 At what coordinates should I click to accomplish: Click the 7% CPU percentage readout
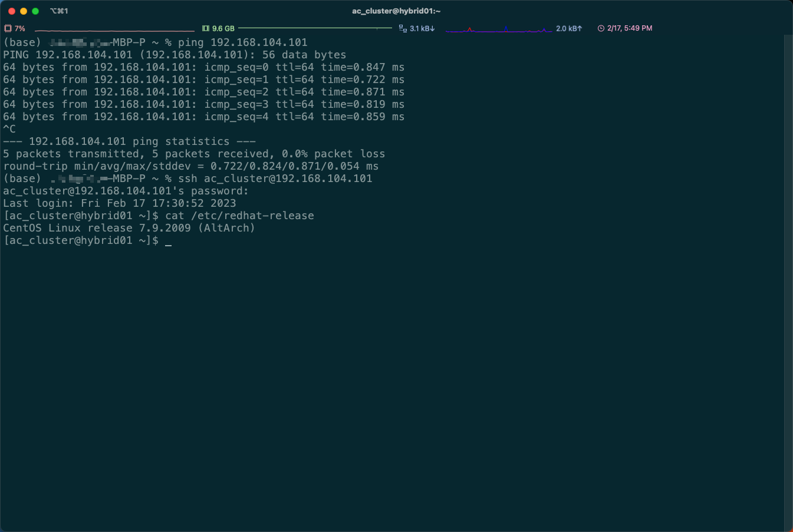(19, 28)
